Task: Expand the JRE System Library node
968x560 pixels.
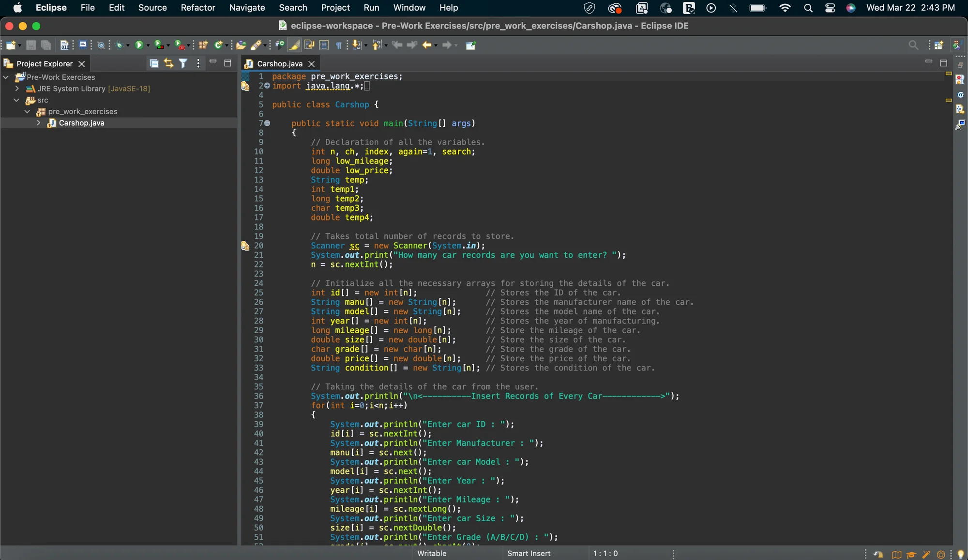Action: [17, 88]
